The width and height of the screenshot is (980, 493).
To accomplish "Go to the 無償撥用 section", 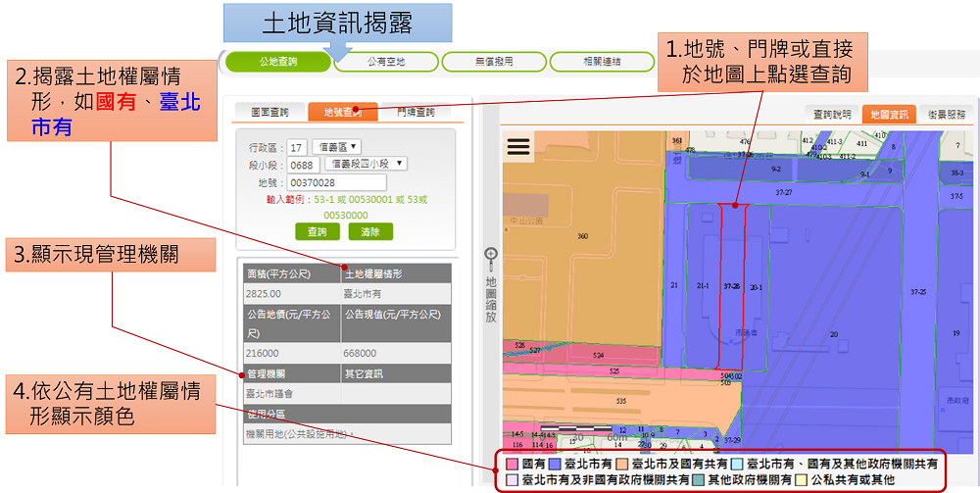I will [493, 62].
